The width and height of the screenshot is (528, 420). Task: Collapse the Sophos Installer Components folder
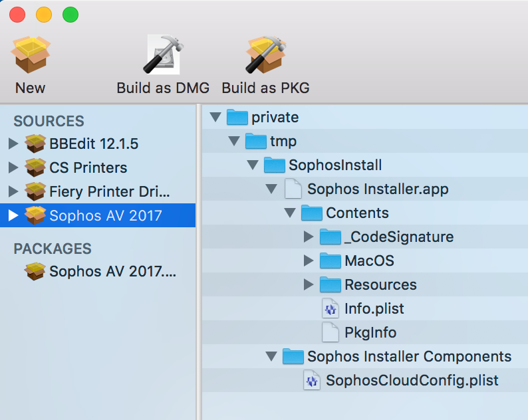point(271,356)
